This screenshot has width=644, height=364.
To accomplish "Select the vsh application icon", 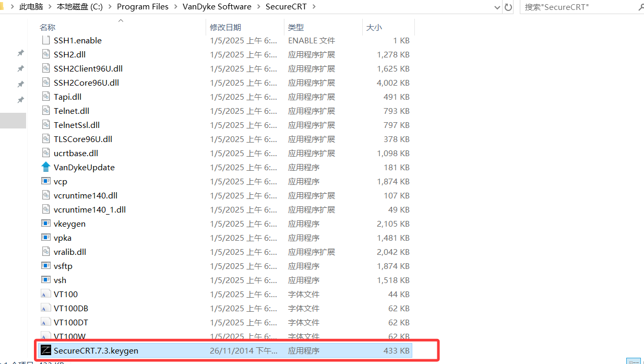I will (46, 280).
